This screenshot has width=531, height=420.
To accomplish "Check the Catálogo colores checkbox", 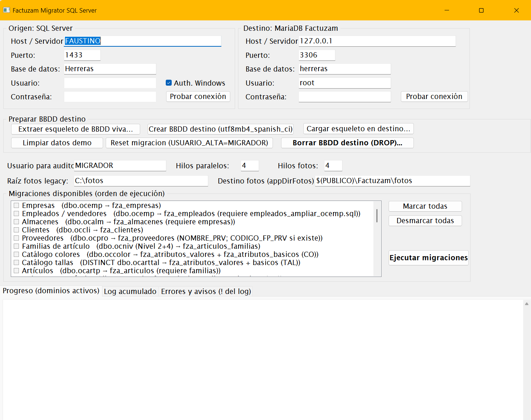I will (16, 254).
